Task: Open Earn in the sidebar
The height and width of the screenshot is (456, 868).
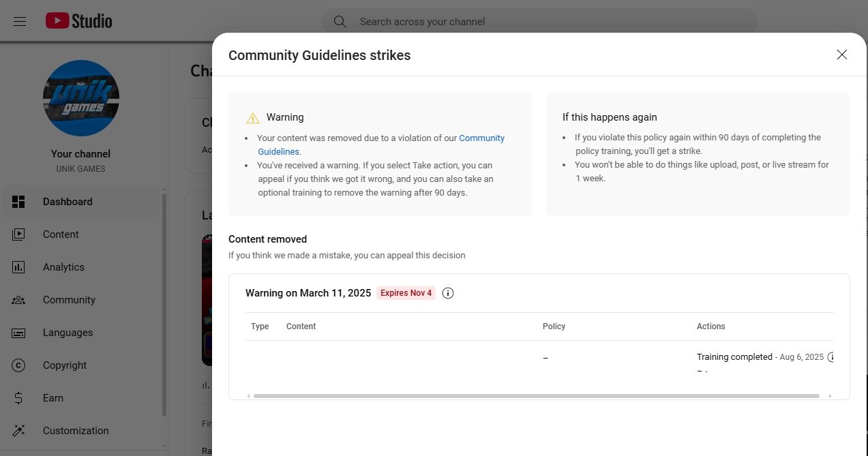Action: pos(80,398)
